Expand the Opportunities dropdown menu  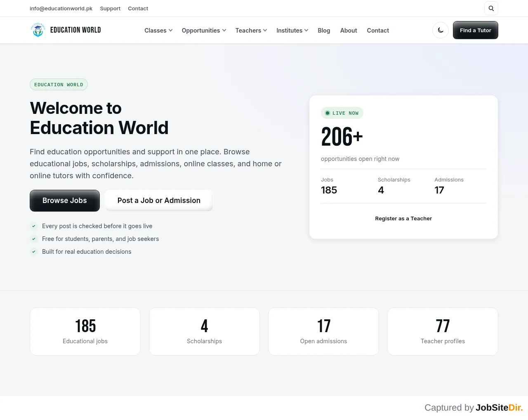(204, 31)
